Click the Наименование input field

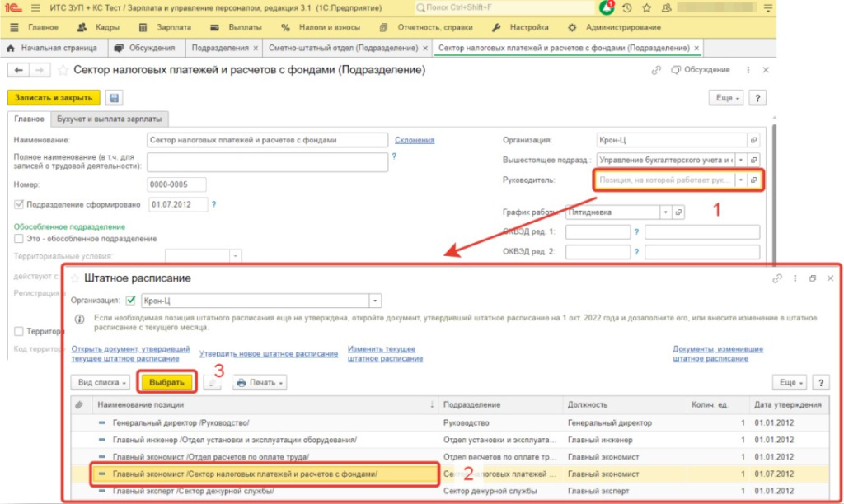(267, 140)
